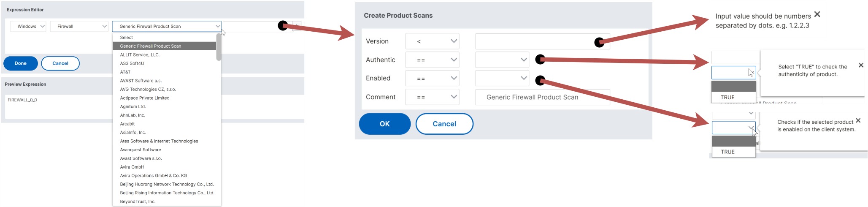Click the Comment text field
Screen dimensions: 868x207
(543, 97)
